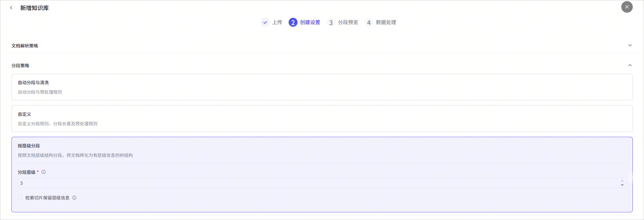Enable 检索切片保留层级信息 checkbox

coord(20,197)
